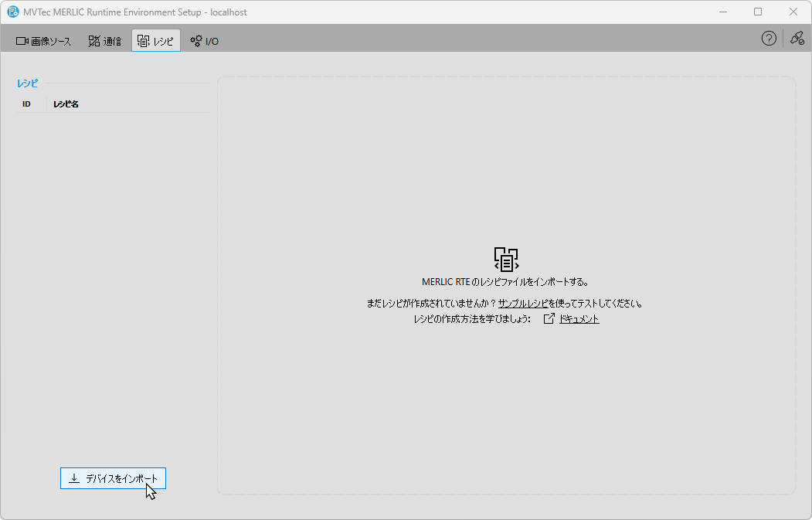
Task: Click the gears icon of the I/O tab
Action: tap(196, 41)
